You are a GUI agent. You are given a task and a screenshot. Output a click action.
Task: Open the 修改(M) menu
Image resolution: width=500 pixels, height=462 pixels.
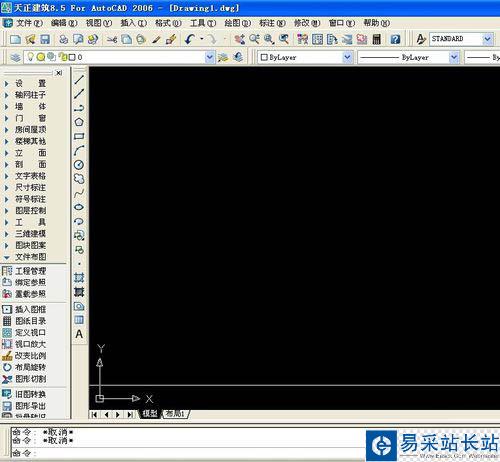coord(307,23)
